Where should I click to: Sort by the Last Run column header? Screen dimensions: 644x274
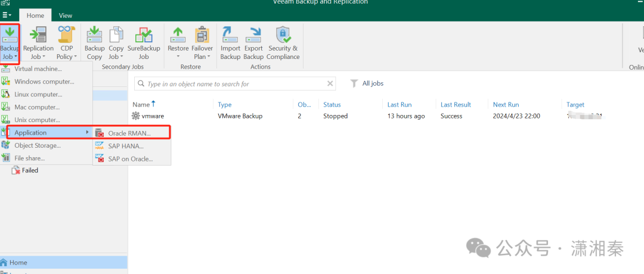[x=399, y=105]
